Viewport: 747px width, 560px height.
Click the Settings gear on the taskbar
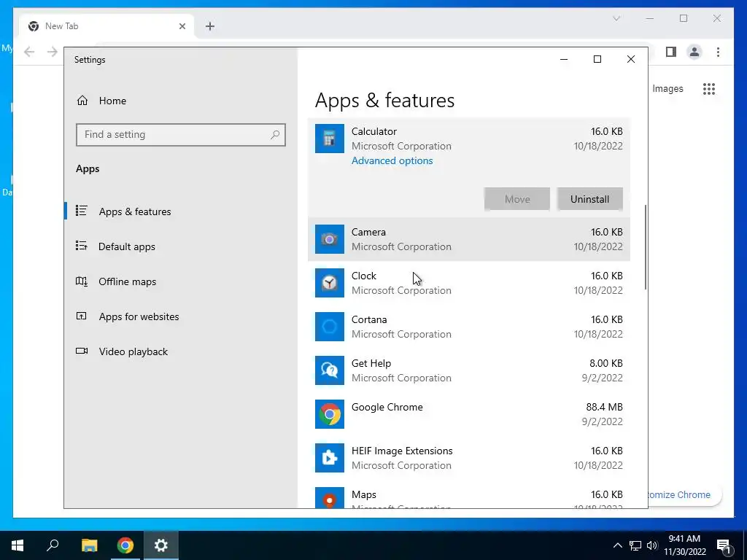pos(161,545)
